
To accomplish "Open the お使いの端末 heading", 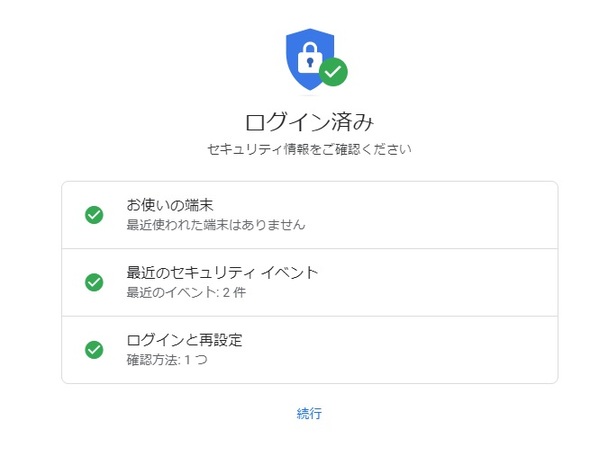I will (x=170, y=205).
